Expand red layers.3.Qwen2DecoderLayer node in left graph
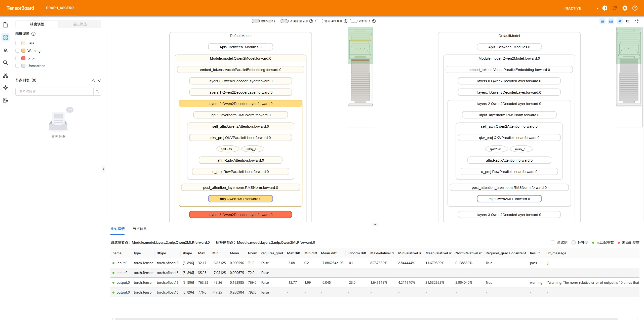The height and width of the screenshot is (322, 644). point(240,215)
